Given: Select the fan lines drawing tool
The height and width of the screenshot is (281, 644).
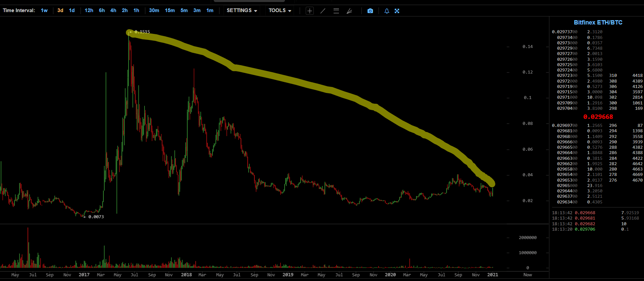Looking at the screenshot, I should 349,11.
